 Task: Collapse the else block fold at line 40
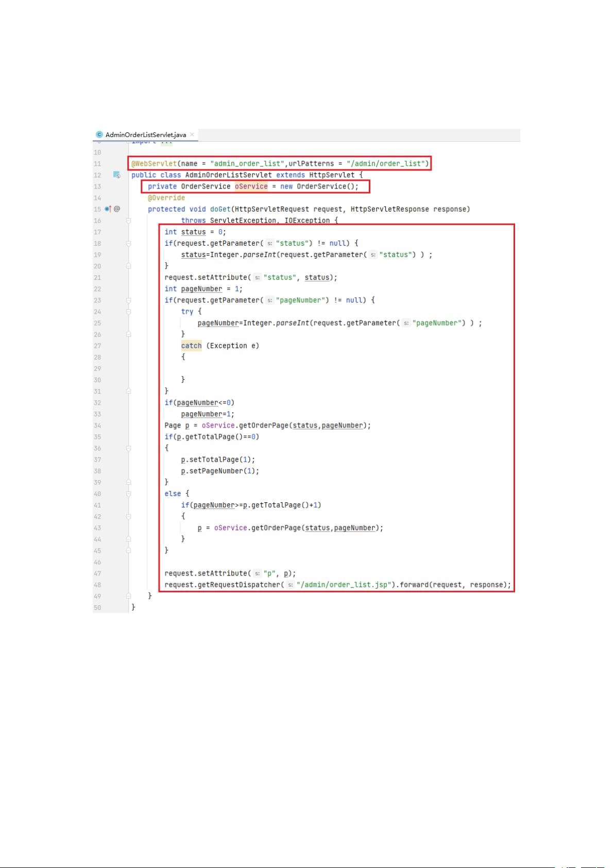coord(129,493)
